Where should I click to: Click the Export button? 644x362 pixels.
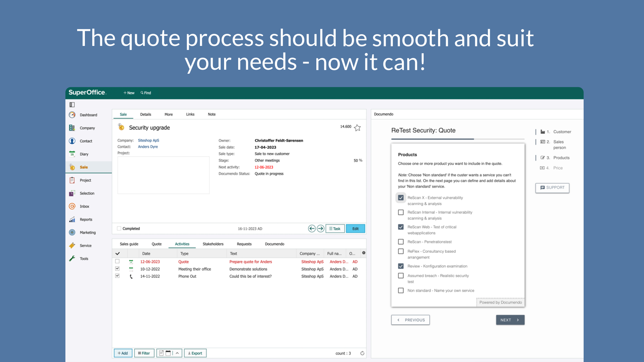tap(195, 353)
